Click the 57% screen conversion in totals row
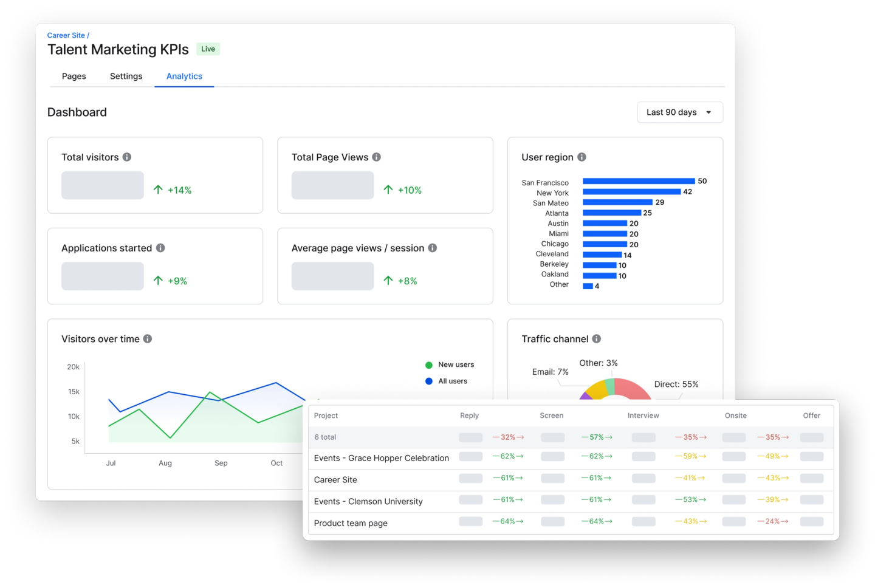875x588 pixels. [597, 437]
